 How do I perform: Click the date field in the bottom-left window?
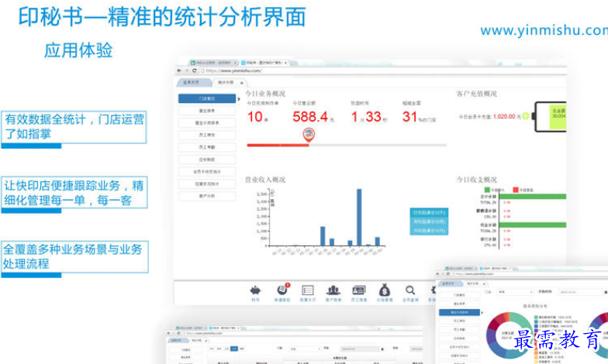(360, 349)
